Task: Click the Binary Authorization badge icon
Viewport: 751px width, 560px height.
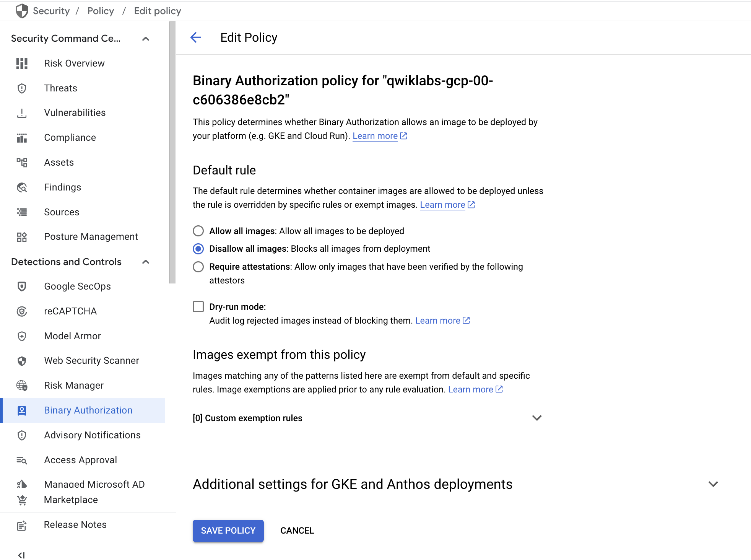Action: 22,410
